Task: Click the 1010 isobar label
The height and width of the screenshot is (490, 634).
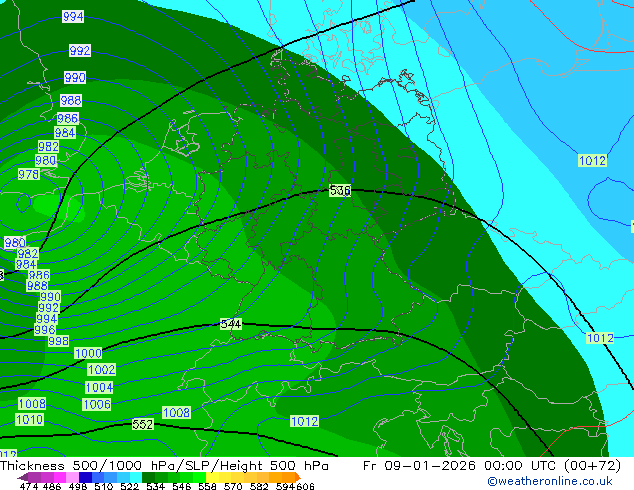Action: pos(30,419)
